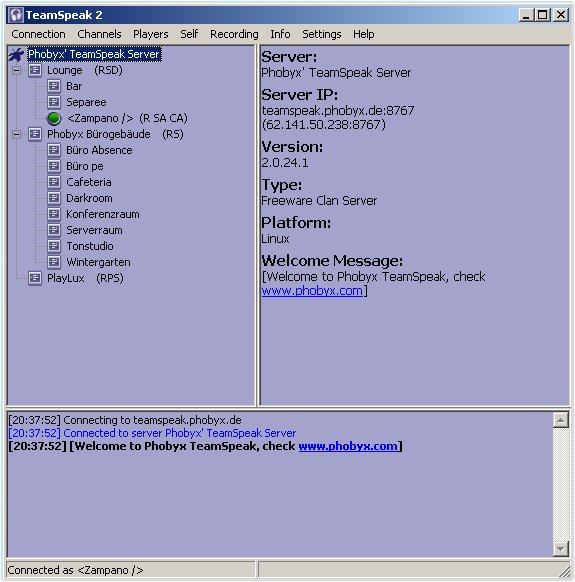Click the Darkroom channel icon

coord(54,198)
